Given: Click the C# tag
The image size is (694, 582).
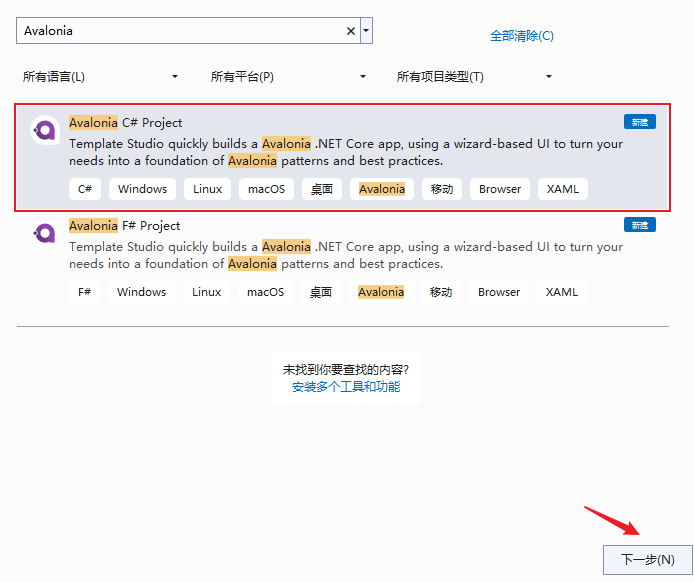Looking at the screenshot, I should point(85,189).
